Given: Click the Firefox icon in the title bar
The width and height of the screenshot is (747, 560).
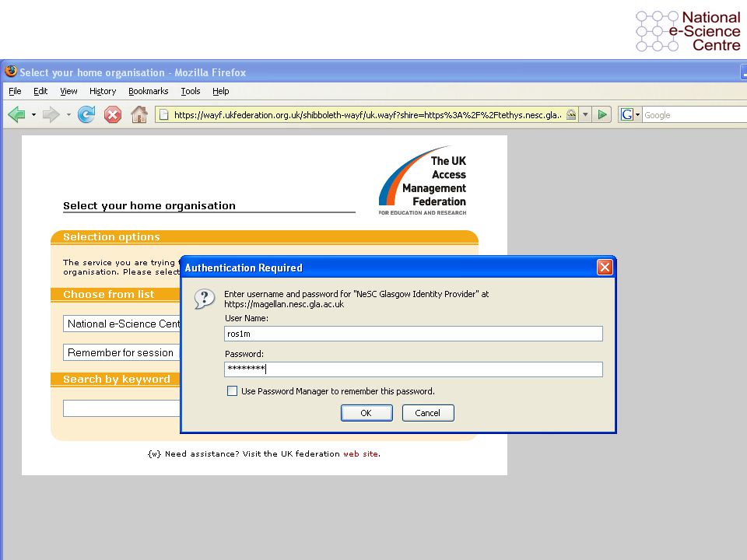Looking at the screenshot, I should click(x=10, y=72).
